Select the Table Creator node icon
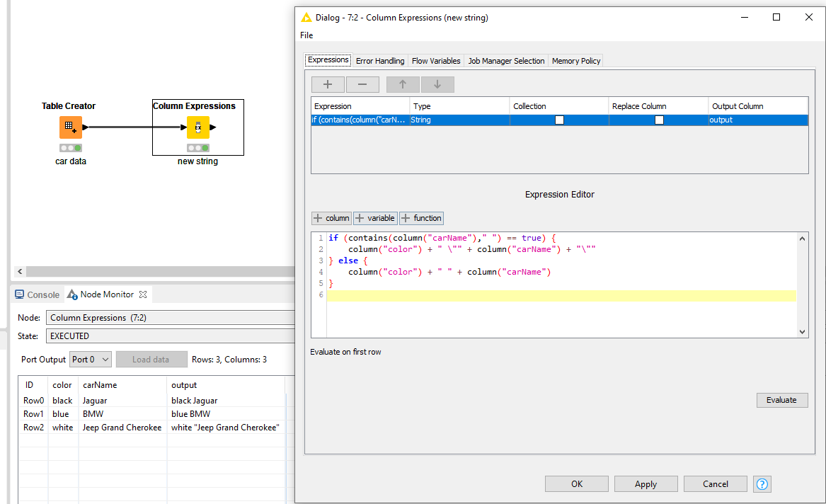The height and width of the screenshot is (504, 826). [x=70, y=127]
